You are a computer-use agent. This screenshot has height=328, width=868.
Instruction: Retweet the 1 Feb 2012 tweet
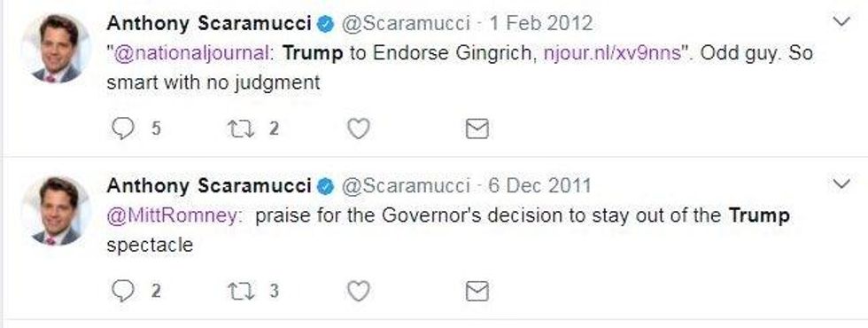pos(241,129)
